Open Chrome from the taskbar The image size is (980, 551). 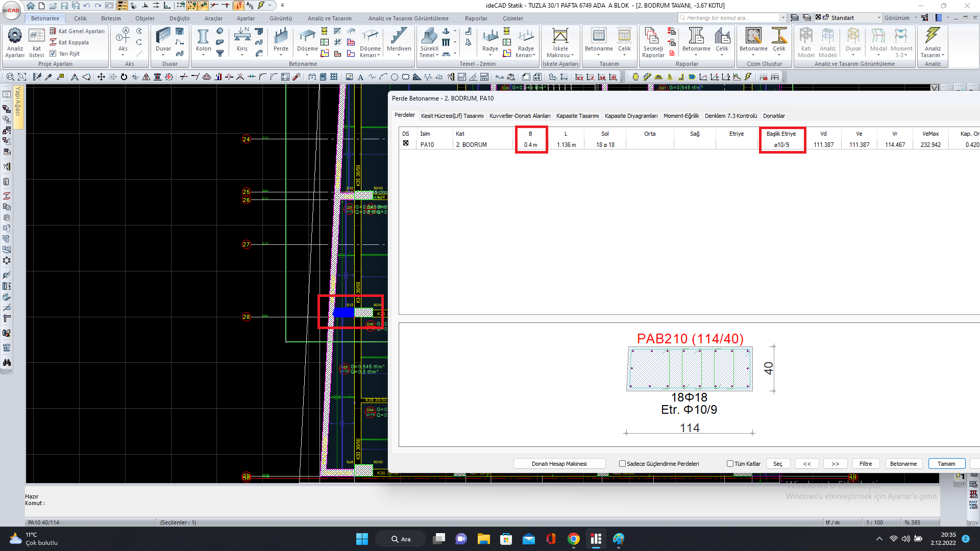pyautogui.click(x=573, y=539)
